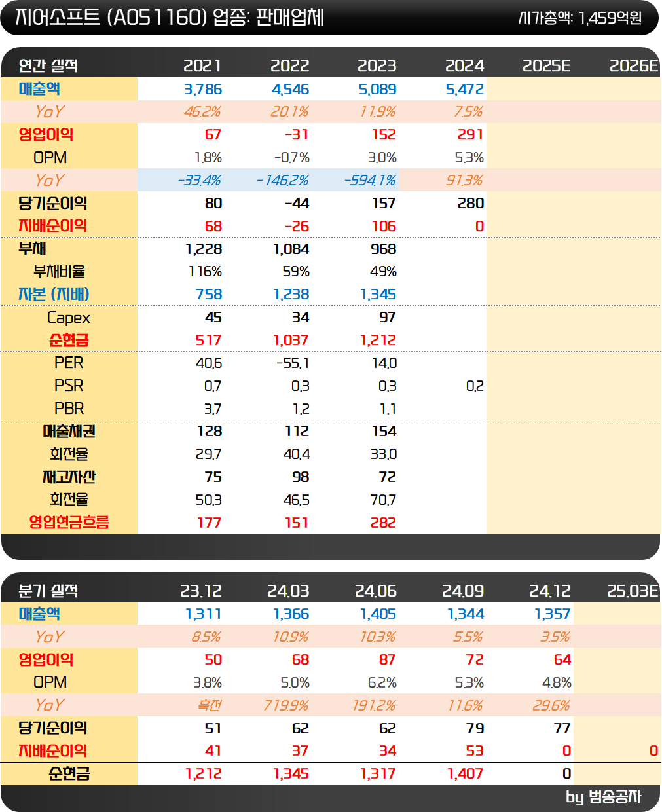Click the '분기 실적' section header
This screenshot has height=812, width=662.
48,591
